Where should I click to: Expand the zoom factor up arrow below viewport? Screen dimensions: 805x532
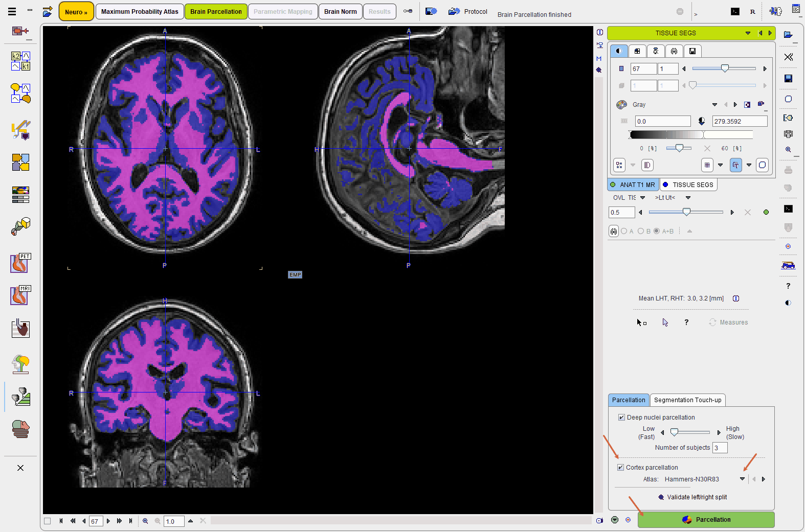(190, 521)
